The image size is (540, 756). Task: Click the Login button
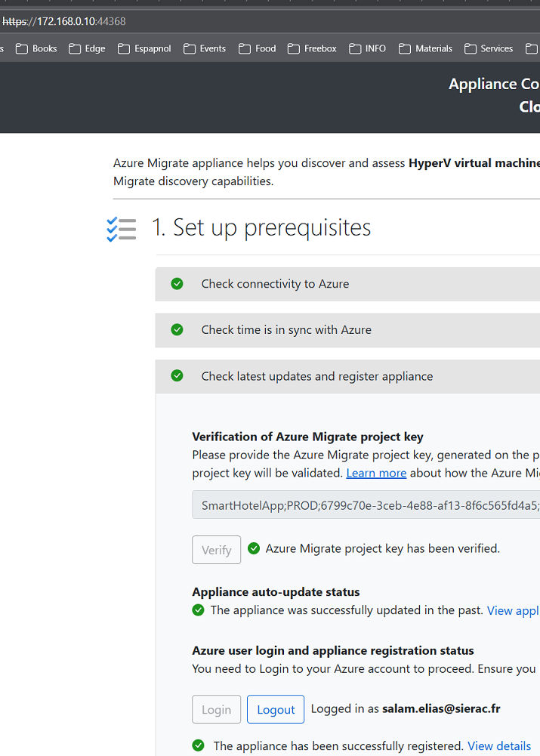coord(217,709)
